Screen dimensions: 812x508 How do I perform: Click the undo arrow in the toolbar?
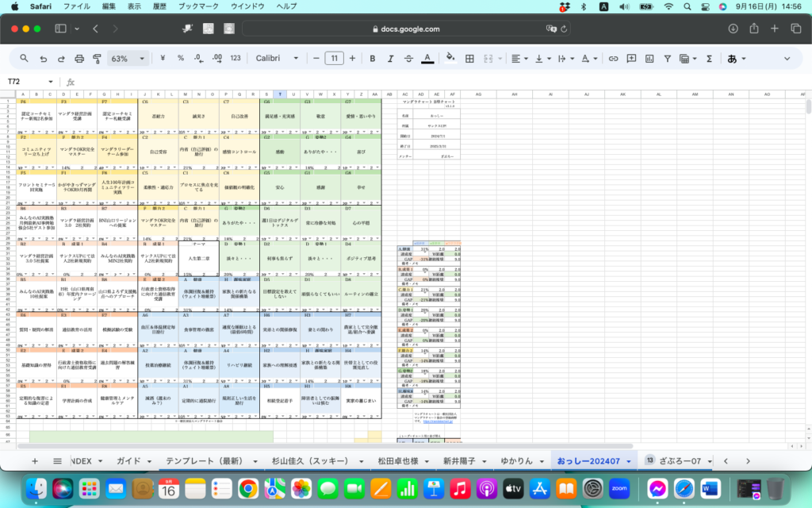[43, 59]
